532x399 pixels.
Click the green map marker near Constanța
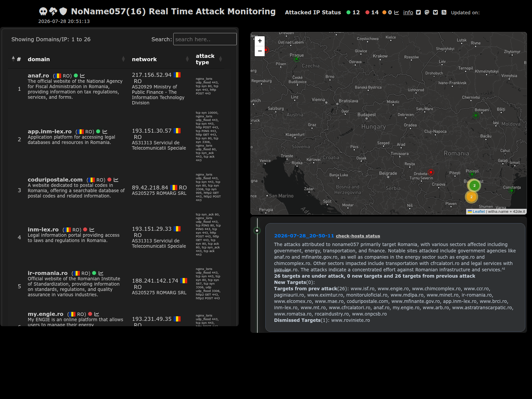(x=512, y=191)
